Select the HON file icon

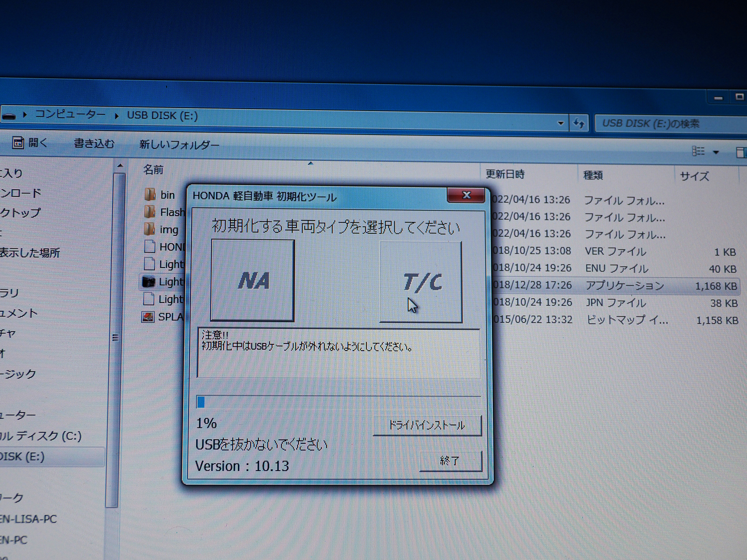point(150,247)
